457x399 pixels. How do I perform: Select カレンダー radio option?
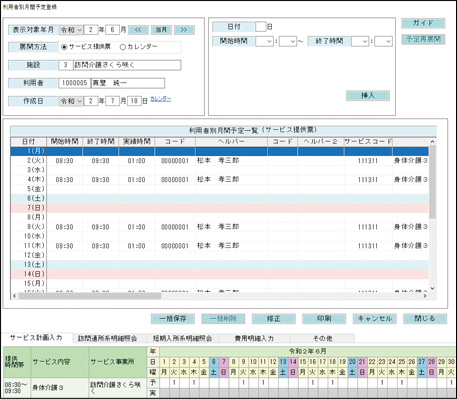(138, 47)
